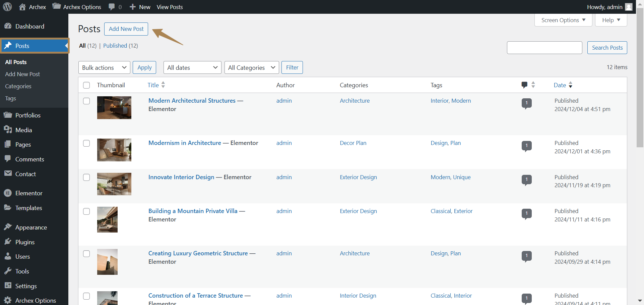Open the Building a Mountain Private Villa post

pyautogui.click(x=193, y=211)
